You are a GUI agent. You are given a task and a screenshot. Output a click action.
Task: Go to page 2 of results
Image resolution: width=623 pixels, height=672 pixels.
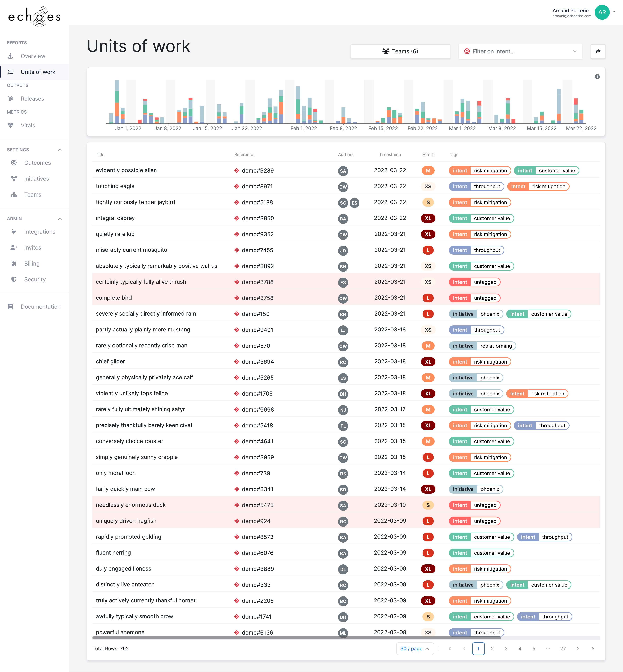492,648
